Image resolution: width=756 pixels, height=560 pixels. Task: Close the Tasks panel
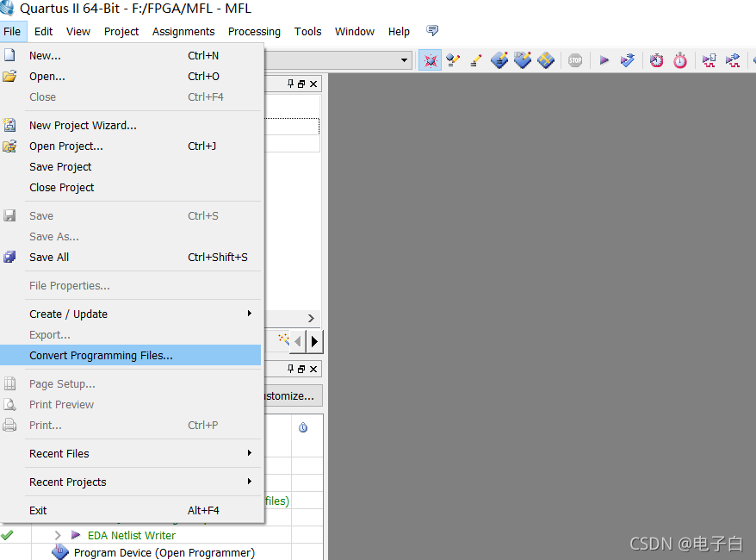click(x=313, y=369)
